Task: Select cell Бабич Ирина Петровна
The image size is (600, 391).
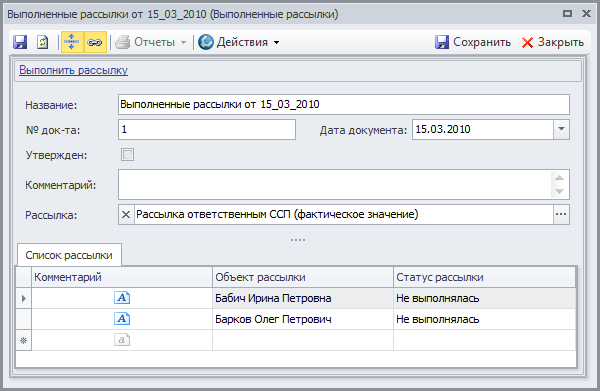Action: tap(303, 298)
